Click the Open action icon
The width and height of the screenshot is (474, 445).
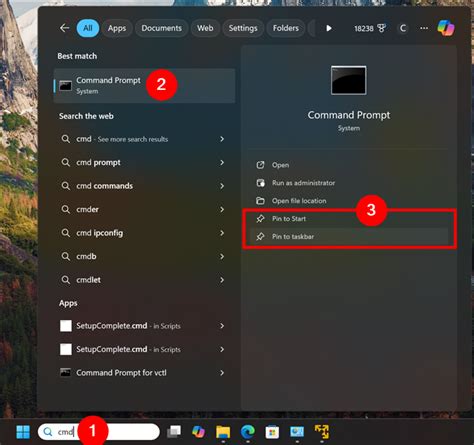260,165
